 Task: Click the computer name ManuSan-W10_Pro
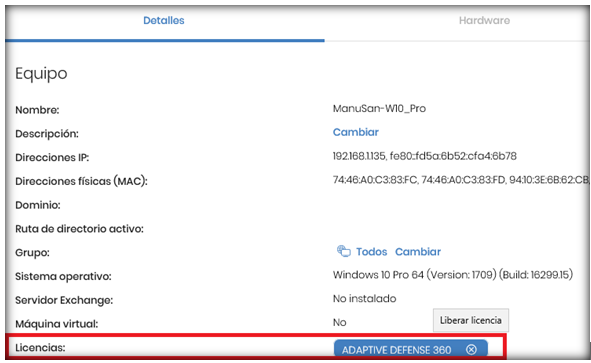(379, 109)
